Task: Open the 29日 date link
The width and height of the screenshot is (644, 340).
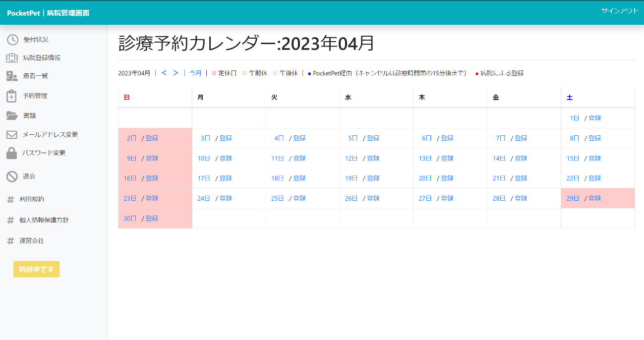Action: (573, 198)
